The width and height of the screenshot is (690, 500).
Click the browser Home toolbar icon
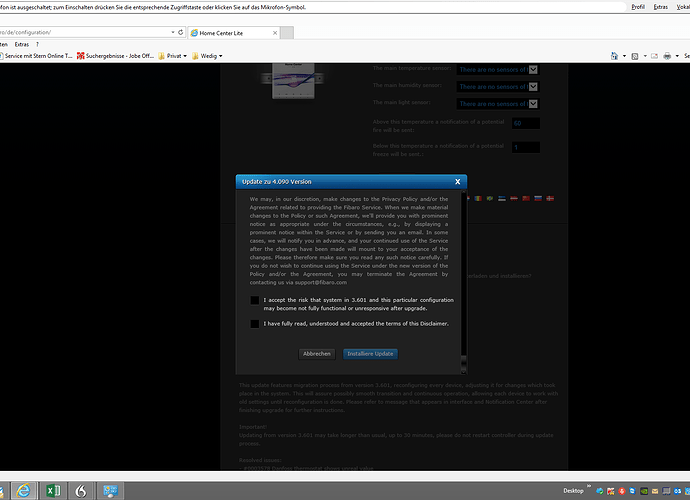point(614,56)
